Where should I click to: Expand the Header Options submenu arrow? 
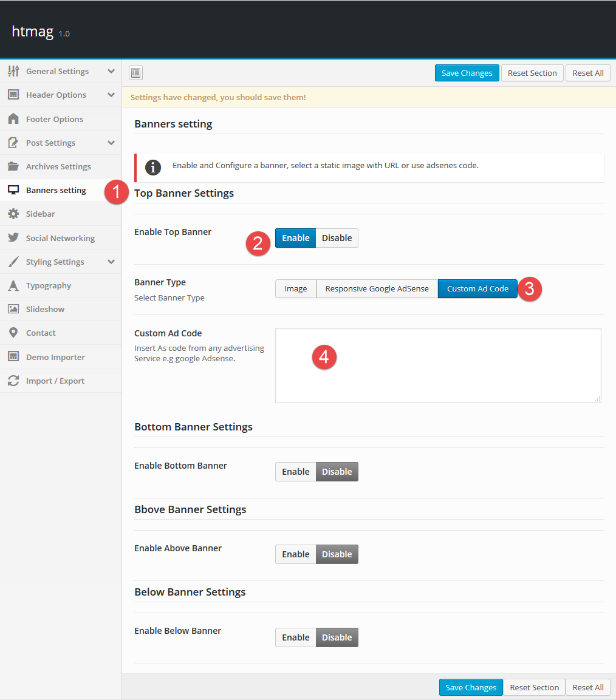(x=111, y=95)
